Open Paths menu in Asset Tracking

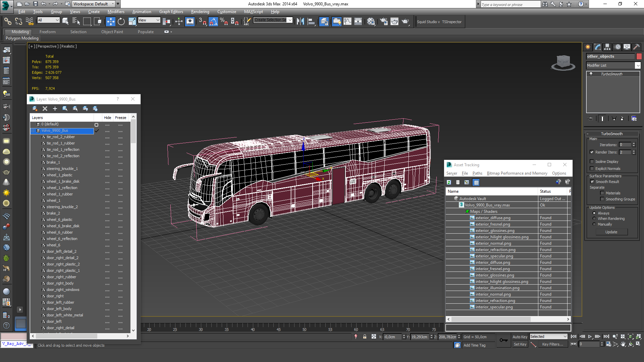pos(477,173)
